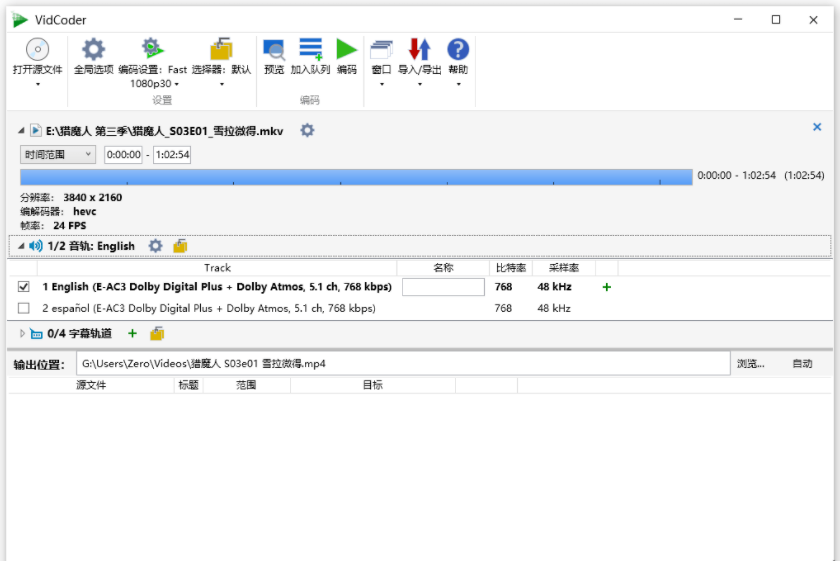Open Global Options gear icon
Viewport: 840px width, 561px height.
tap(93, 49)
